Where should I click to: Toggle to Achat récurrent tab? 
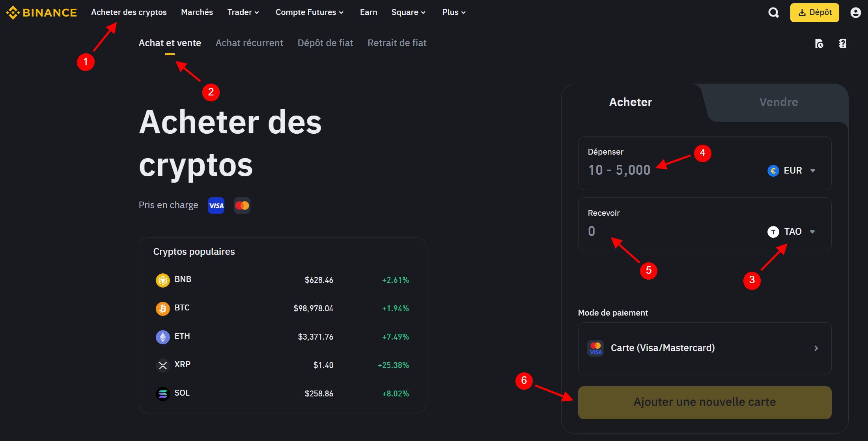coord(249,43)
